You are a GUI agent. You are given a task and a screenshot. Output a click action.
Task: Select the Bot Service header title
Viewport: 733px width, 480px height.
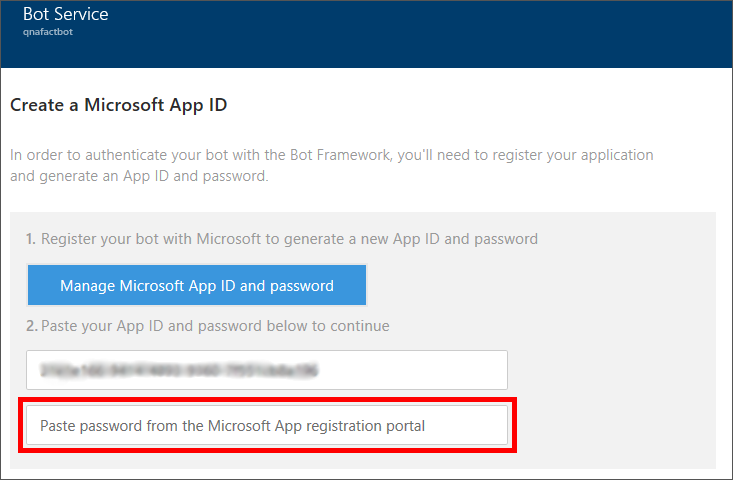click(x=65, y=14)
